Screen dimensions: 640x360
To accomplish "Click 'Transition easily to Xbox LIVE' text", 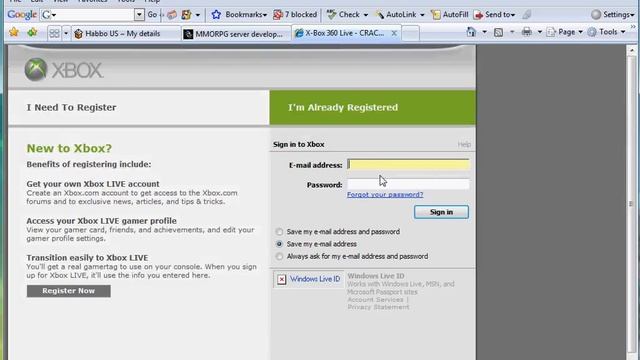I will (87, 258).
